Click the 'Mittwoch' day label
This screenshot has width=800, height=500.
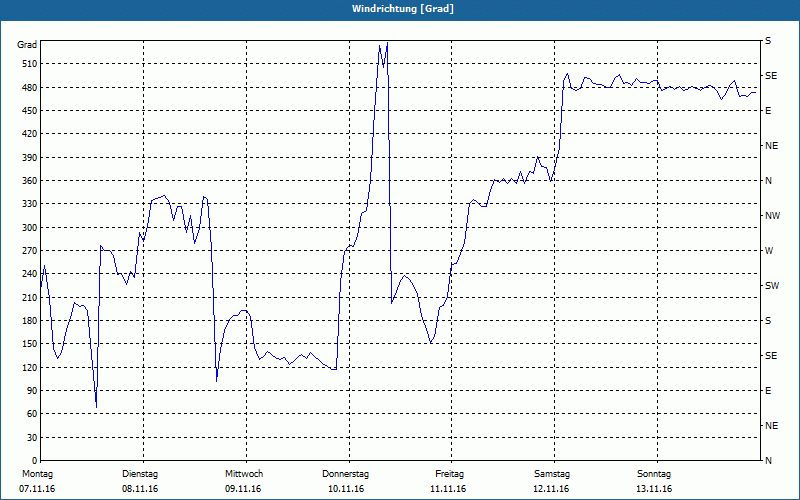tap(244, 474)
